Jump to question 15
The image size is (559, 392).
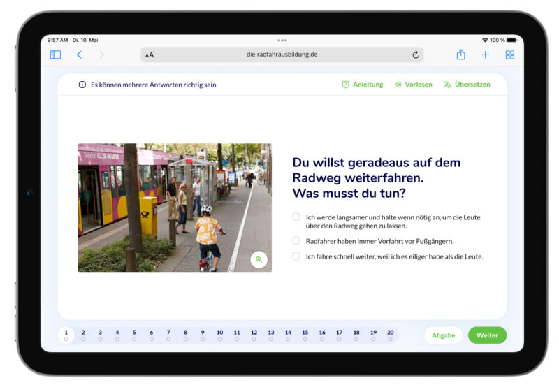click(x=305, y=335)
